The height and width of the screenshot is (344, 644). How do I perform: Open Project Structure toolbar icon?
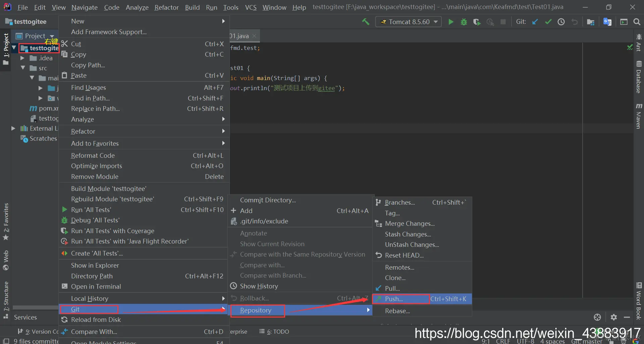point(591,22)
